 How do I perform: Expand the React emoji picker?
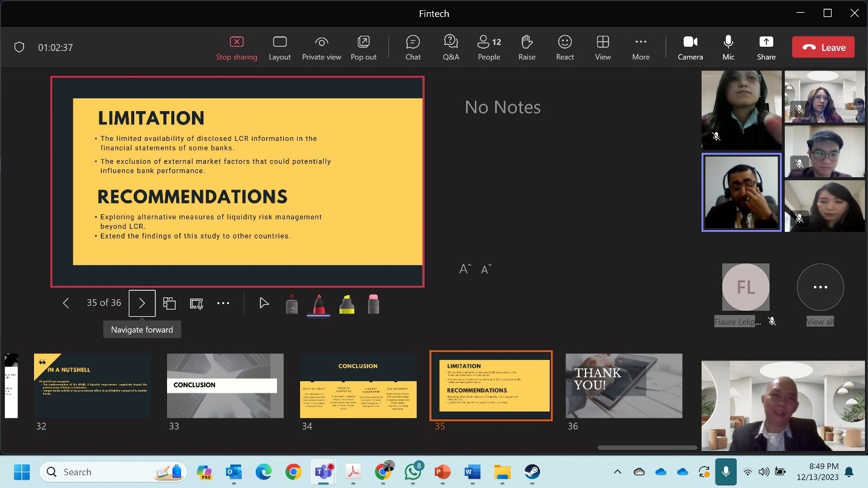click(565, 47)
